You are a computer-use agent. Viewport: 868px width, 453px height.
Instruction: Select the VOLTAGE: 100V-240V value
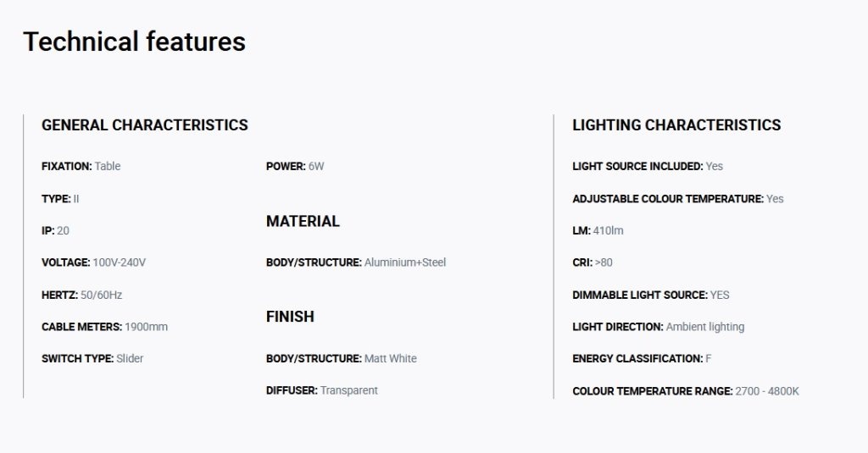(x=93, y=262)
